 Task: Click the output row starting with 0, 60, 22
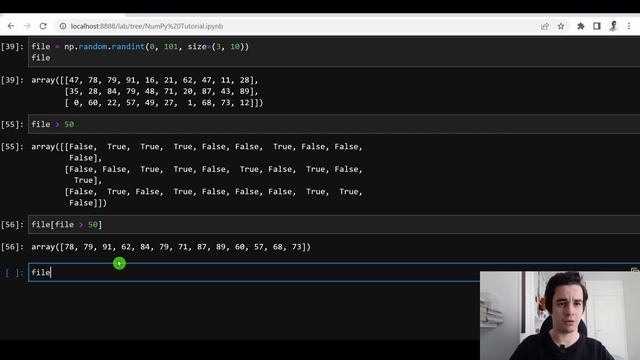[164, 103]
